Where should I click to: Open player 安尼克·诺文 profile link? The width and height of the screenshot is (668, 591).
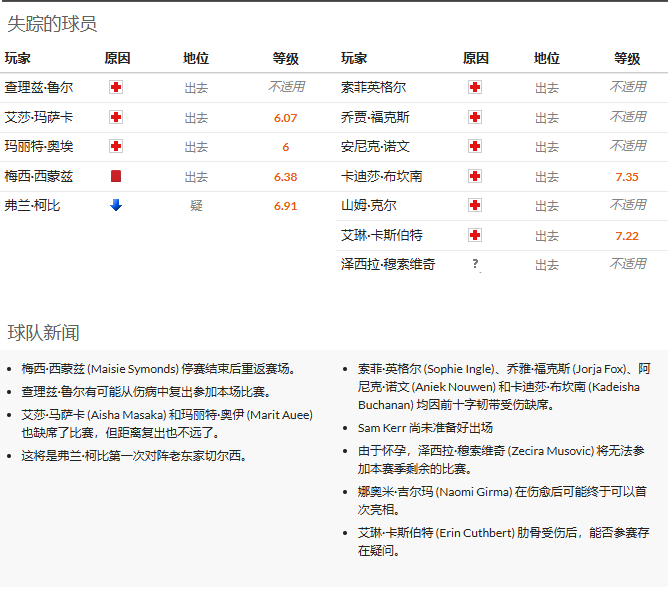point(375,147)
